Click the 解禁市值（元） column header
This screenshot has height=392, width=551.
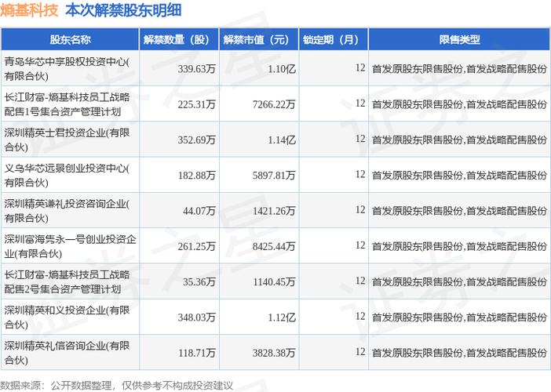[x=259, y=39]
